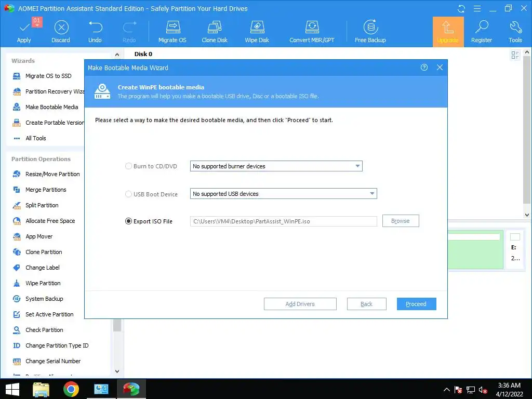The image size is (532, 399).
Task: Select Change Serial Number
Action: point(47,362)
